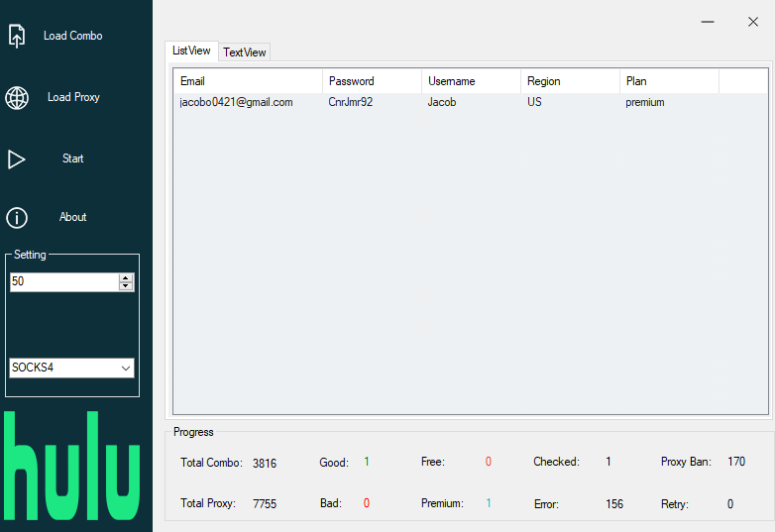Decrease thread count with the down arrow
This screenshot has height=532, width=775.
(126, 286)
